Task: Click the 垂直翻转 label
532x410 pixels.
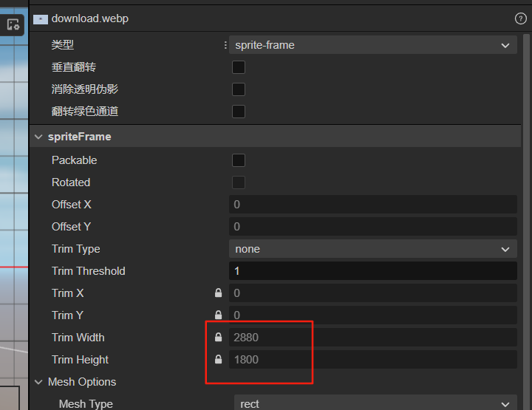Action: 74,67
